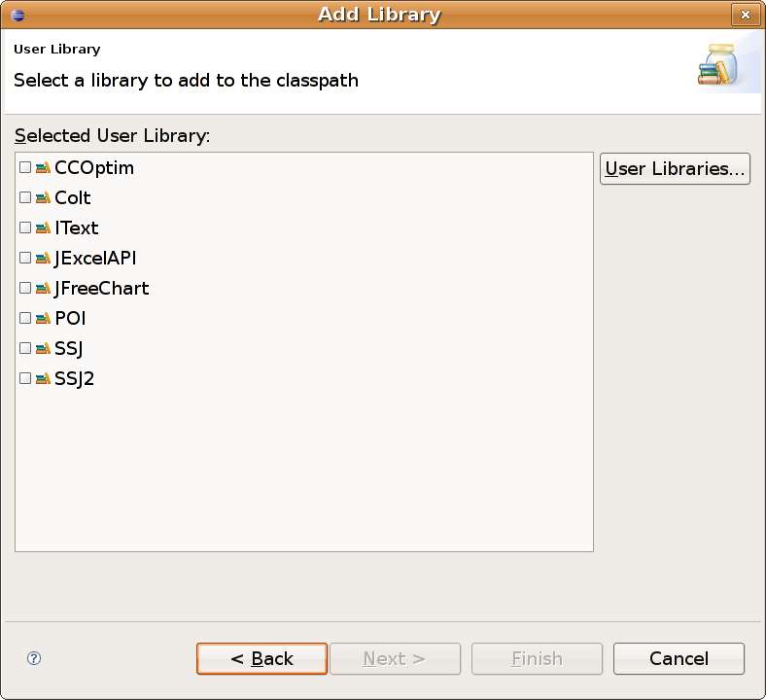The height and width of the screenshot is (700, 766).
Task: Click the Colt library books icon
Action: click(43, 197)
